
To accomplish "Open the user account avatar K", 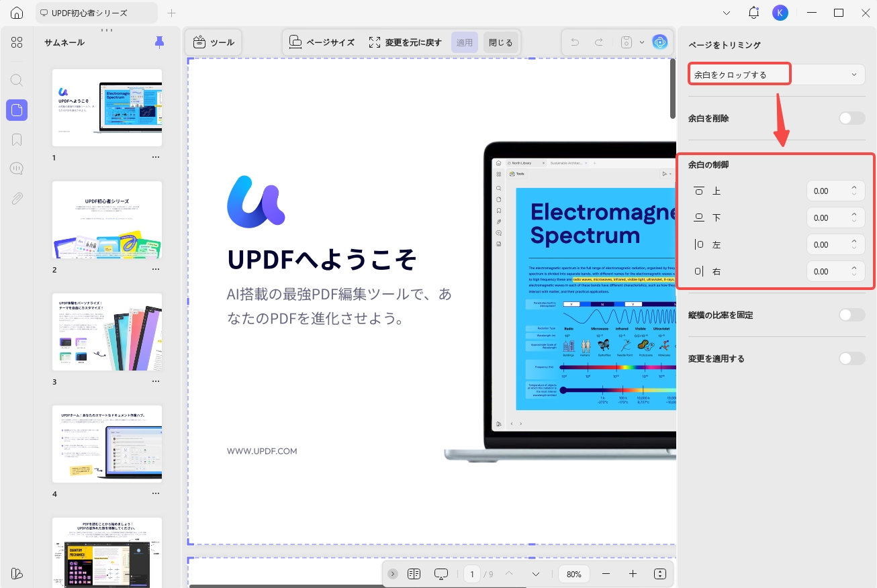I will coord(780,13).
